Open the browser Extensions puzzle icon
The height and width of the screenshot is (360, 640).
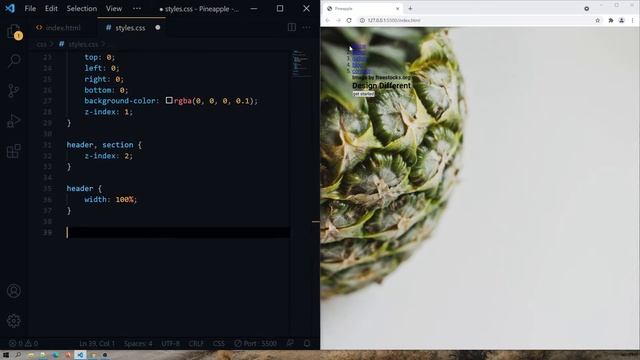pos(611,20)
